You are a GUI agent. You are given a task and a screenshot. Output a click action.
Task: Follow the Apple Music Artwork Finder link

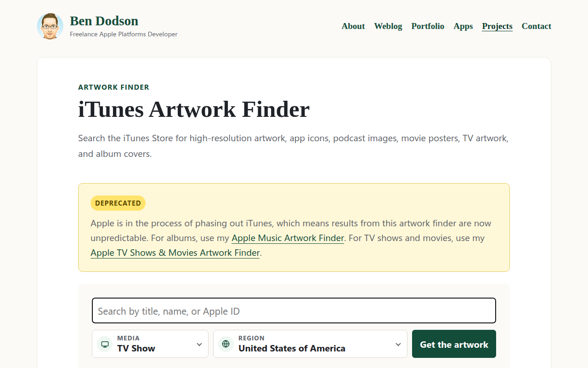(288, 238)
